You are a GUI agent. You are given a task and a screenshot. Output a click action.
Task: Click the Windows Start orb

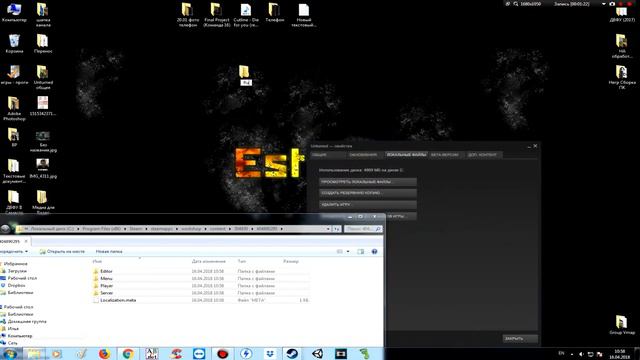10,353
